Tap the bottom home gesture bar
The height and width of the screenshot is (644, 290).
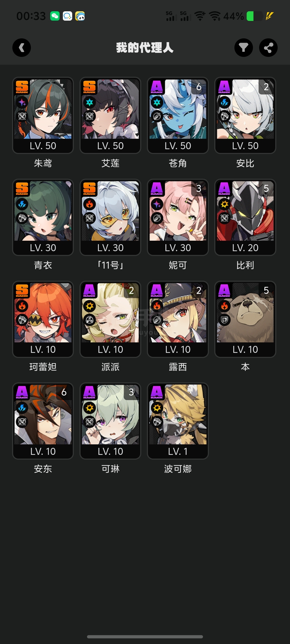[x=145, y=637]
